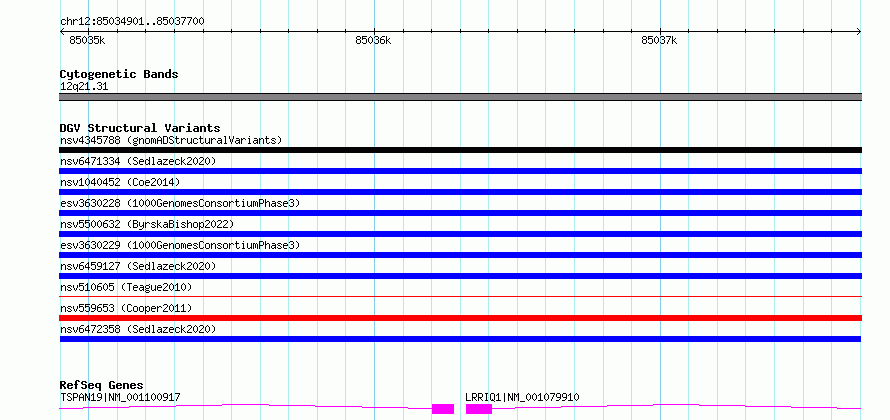Select the blue nsv6471334 variant bar
Screen dimensions: 890x420
[x=460, y=171]
